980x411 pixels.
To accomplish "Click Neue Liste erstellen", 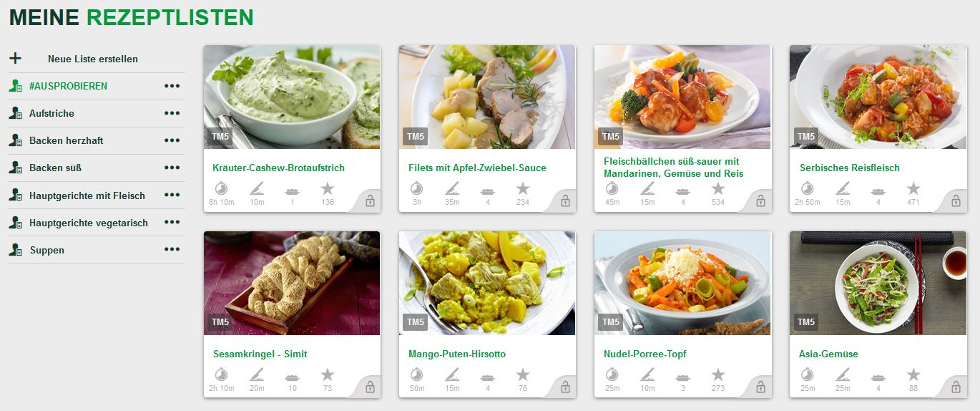I will 93,59.
